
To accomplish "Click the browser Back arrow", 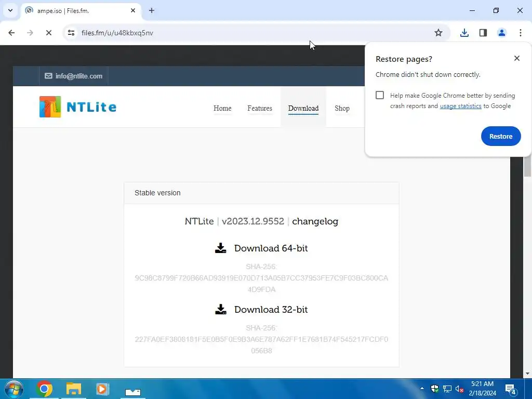I will [x=11, y=33].
